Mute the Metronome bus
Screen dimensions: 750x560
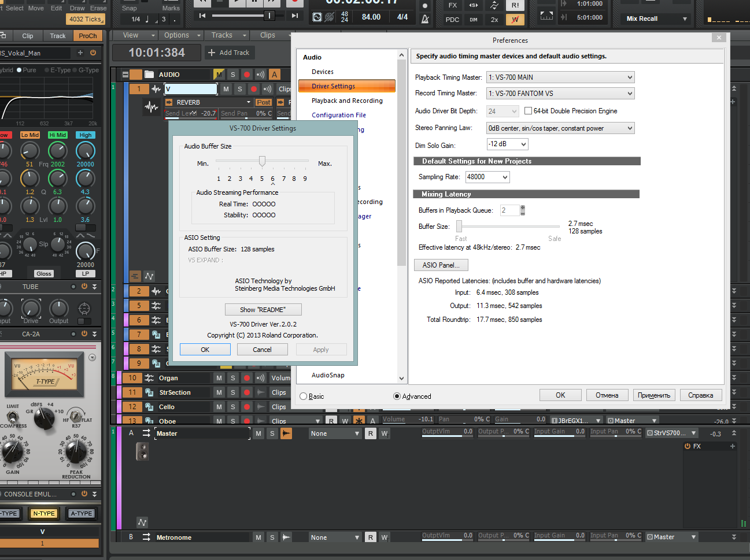[x=258, y=537]
